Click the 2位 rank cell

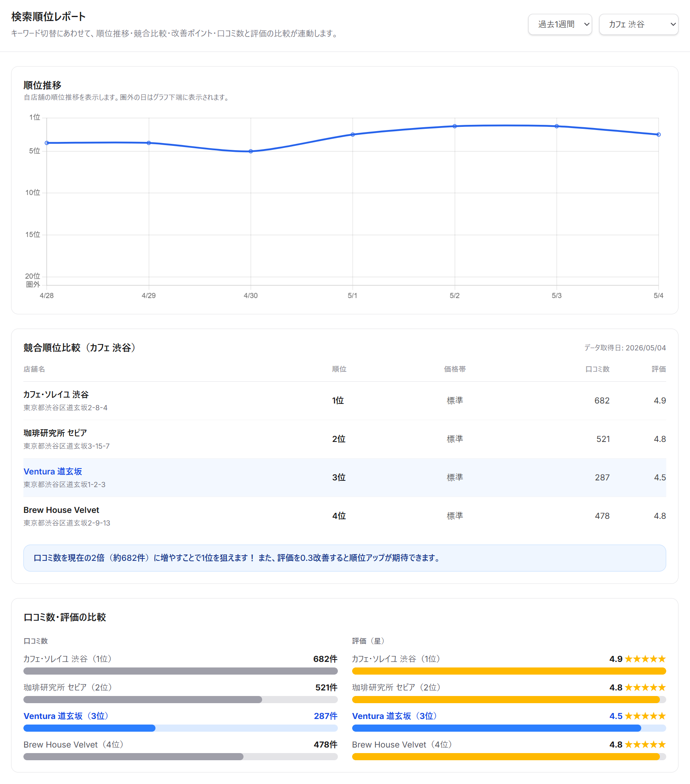coord(339,439)
